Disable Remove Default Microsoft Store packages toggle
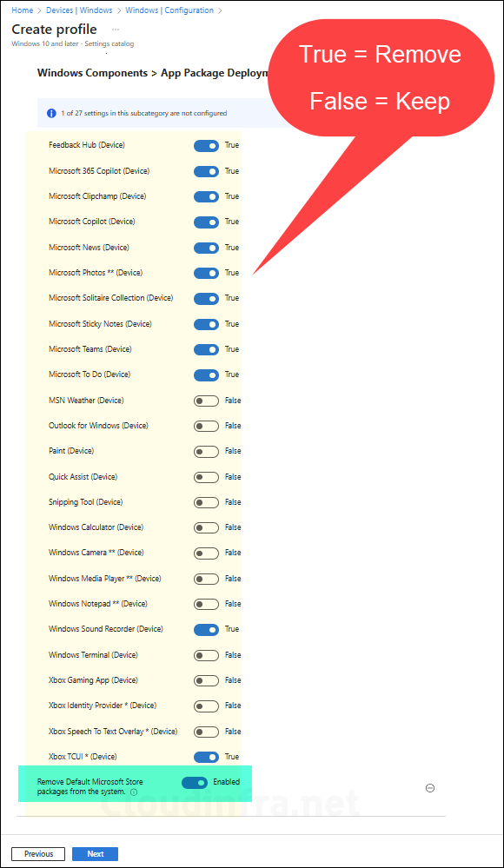Viewport: 504px width, 868px height. click(195, 782)
